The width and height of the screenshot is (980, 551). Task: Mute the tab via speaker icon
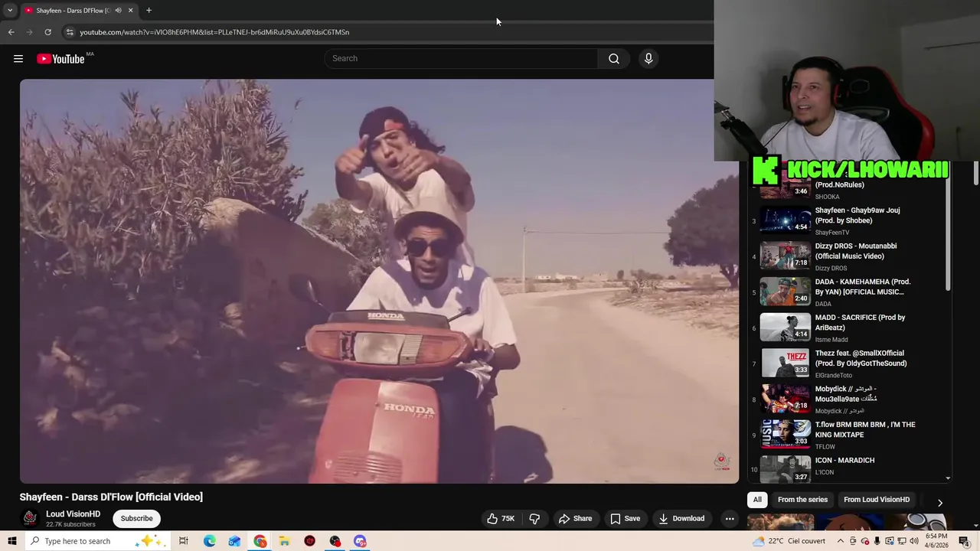118,10
